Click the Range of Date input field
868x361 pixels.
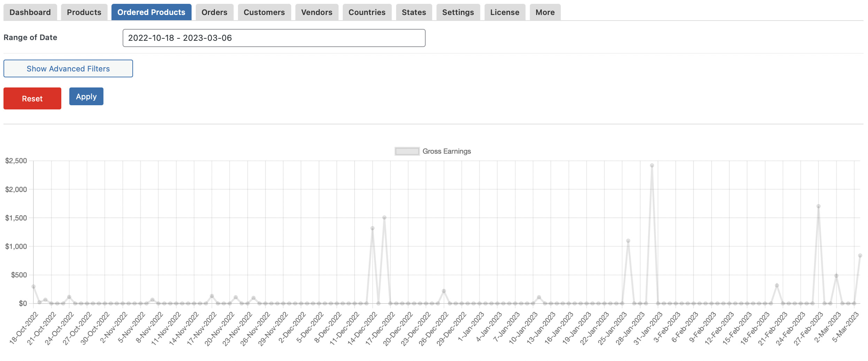click(x=274, y=38)
